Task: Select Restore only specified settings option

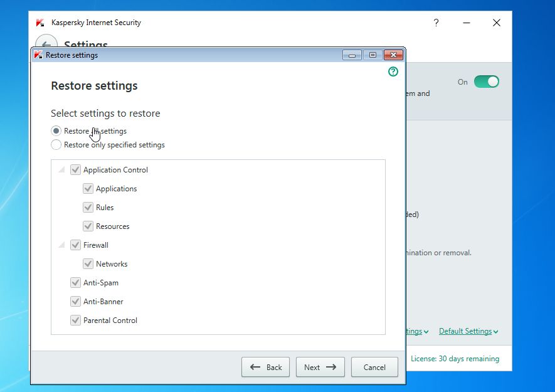Action: 56,145
